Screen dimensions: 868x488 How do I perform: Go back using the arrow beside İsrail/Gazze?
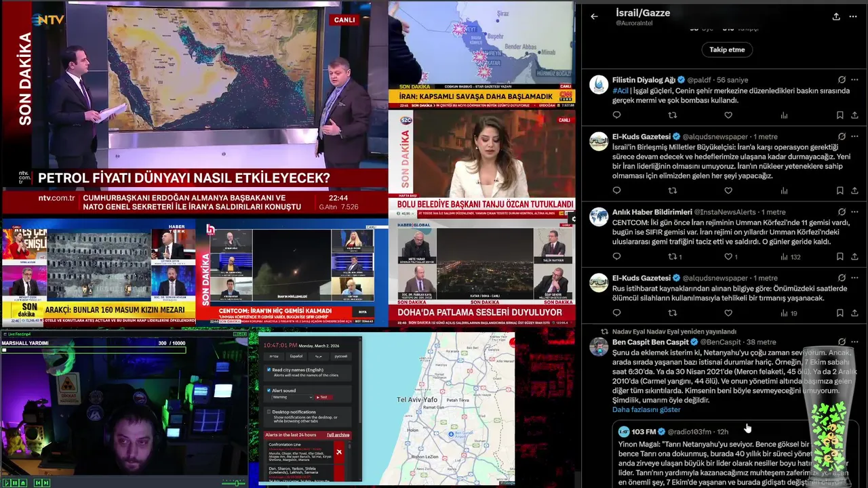pos(595,16)
